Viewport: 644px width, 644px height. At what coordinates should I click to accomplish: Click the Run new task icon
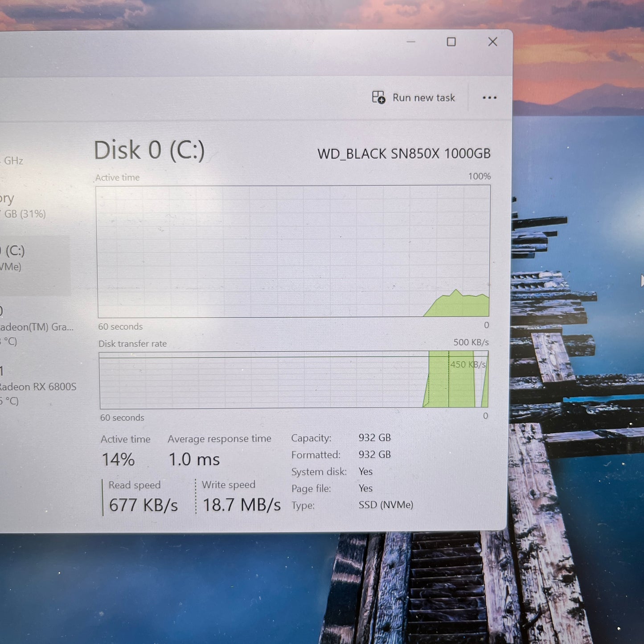[378, 97]
